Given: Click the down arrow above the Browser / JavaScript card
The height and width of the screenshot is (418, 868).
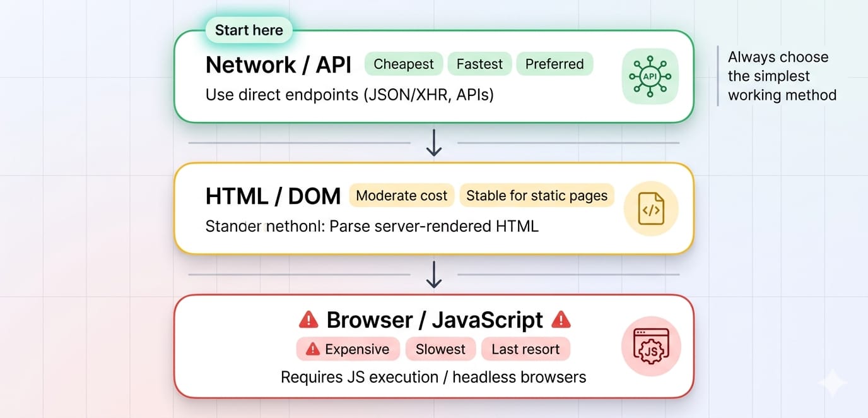Looking at the screenshot, I should tap(433, 275).
